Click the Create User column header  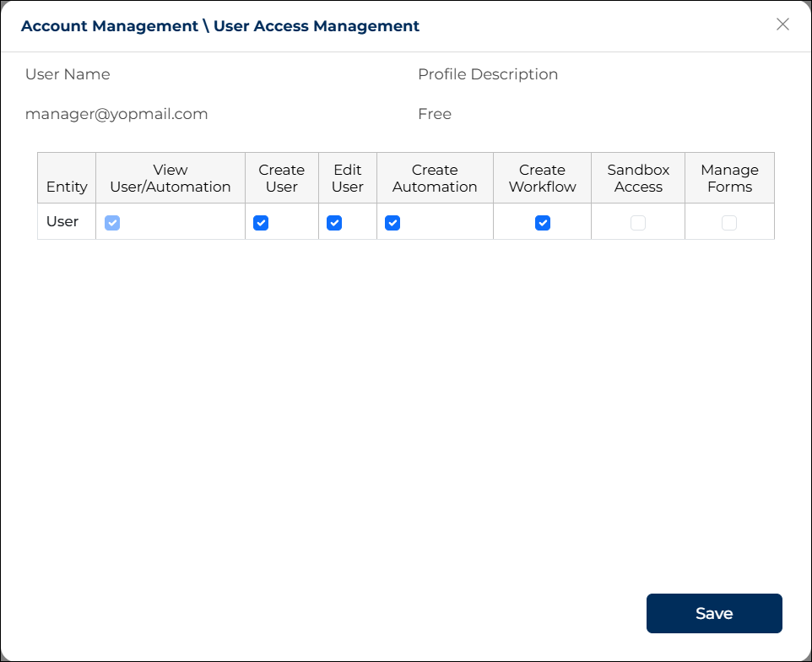point(281,178)
